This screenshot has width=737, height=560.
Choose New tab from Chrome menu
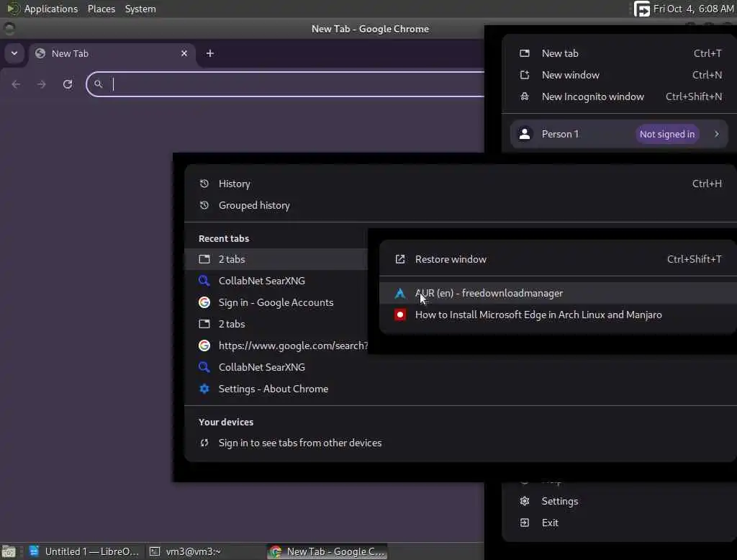pyautogui.click(x=620, y=53)
